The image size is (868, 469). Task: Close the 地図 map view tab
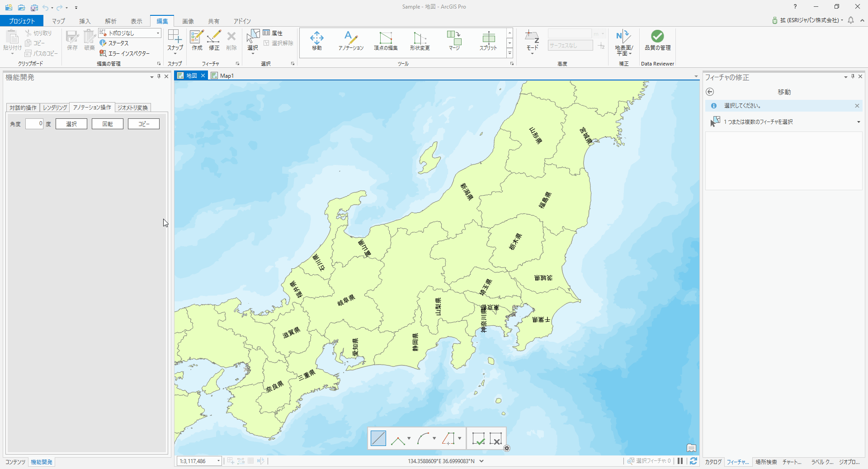point(203,75)
